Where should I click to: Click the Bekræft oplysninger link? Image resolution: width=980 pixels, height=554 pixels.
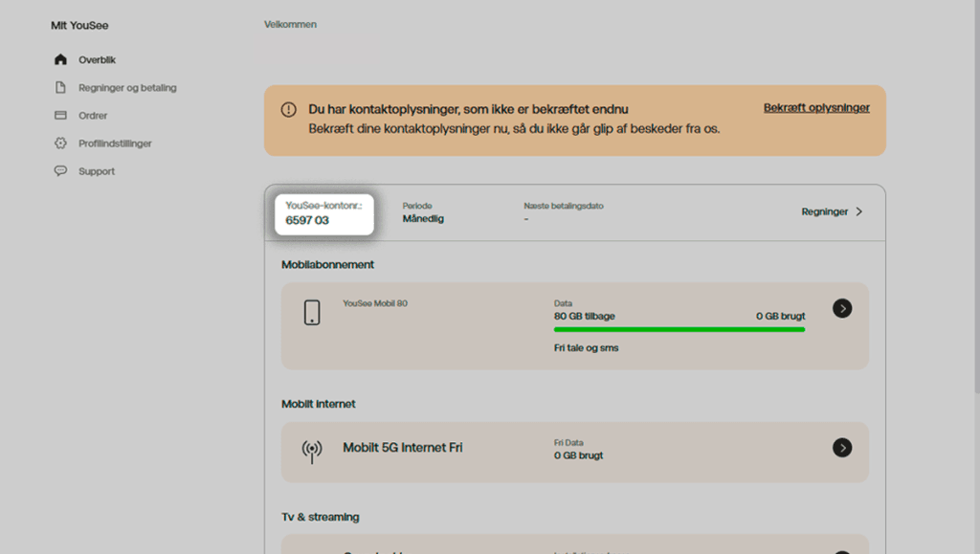coord(816,108)
